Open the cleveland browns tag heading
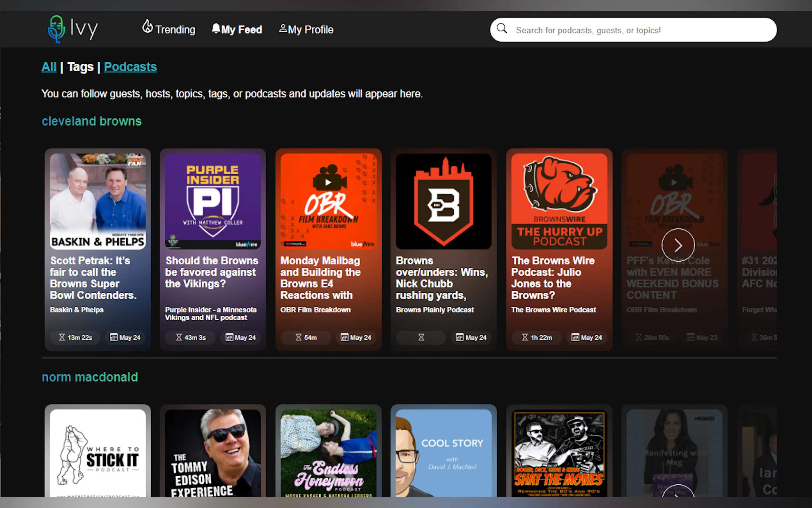 tap(91, 121)
